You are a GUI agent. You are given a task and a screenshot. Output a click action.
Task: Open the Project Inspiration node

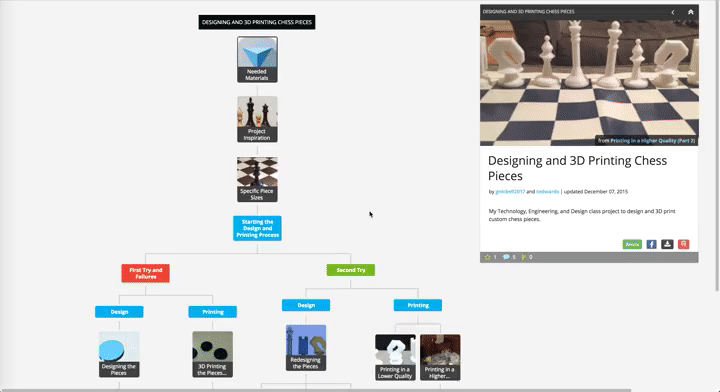(x=257, y=119)
